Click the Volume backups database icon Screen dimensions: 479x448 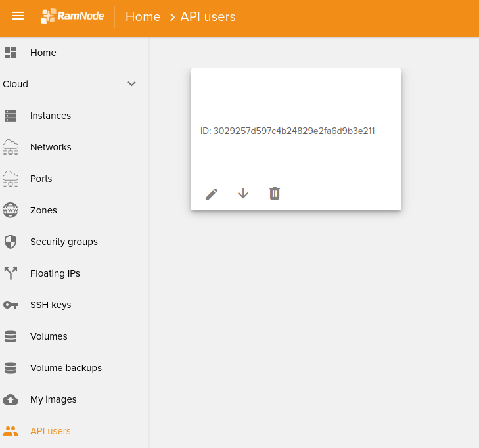pyautogui.click(x=11, y=368)
